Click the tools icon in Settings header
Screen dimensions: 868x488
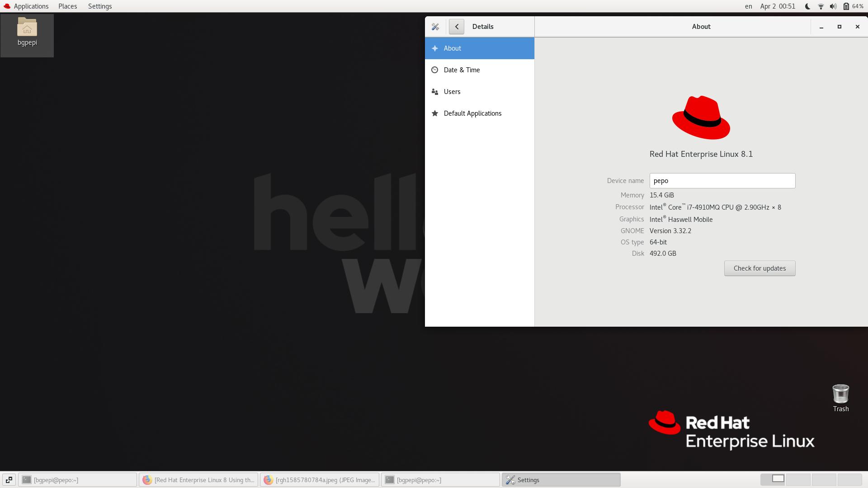click(435, 27)
